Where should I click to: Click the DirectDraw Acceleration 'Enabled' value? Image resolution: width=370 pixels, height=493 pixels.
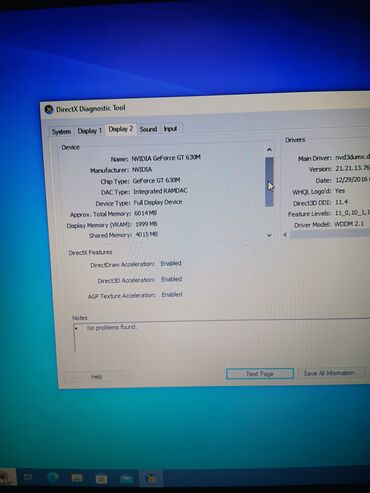[171, 263]
